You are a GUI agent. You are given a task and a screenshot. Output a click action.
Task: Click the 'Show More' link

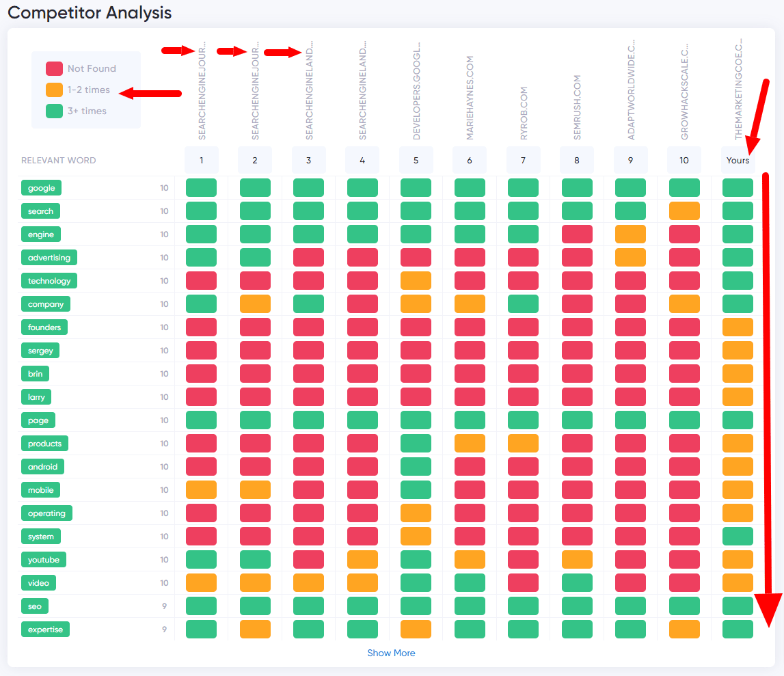(x=391, y=653)
